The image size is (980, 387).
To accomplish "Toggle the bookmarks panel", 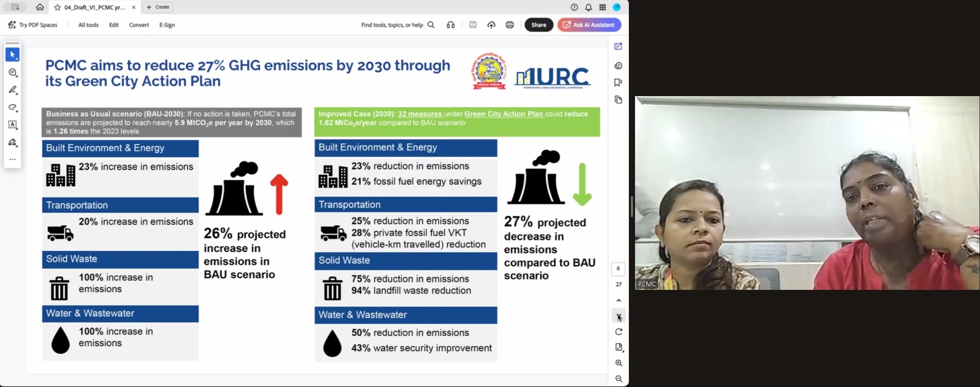I will point(618,82).
